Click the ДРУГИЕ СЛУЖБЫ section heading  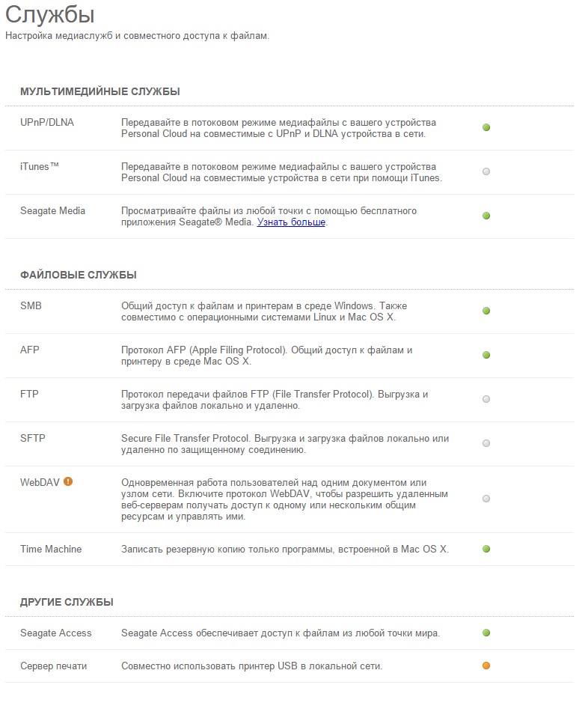tap(67, 603)
